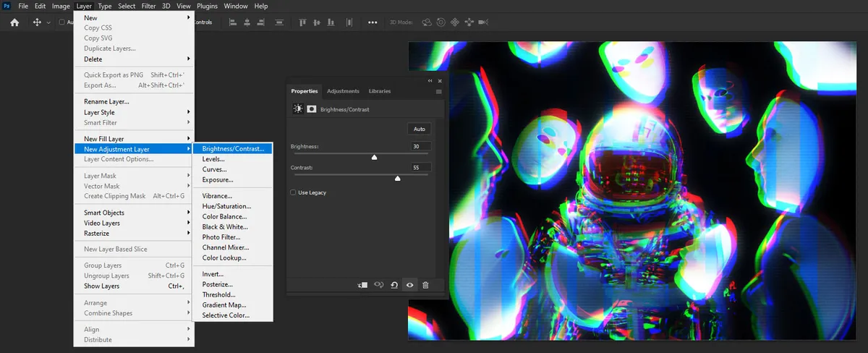Click the view previous state icon
Viewport: 868px width, 353px height.
coord(378,285)
